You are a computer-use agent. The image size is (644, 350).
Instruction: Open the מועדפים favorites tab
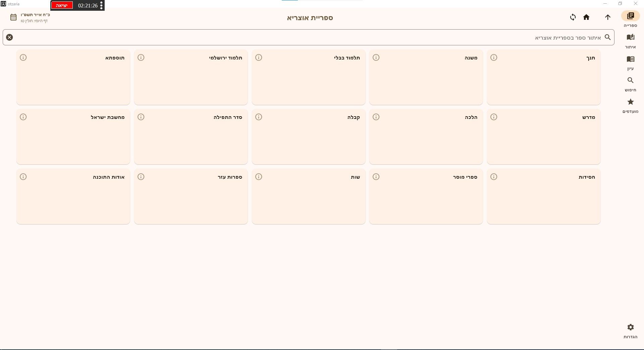click(x=630, y=106)
